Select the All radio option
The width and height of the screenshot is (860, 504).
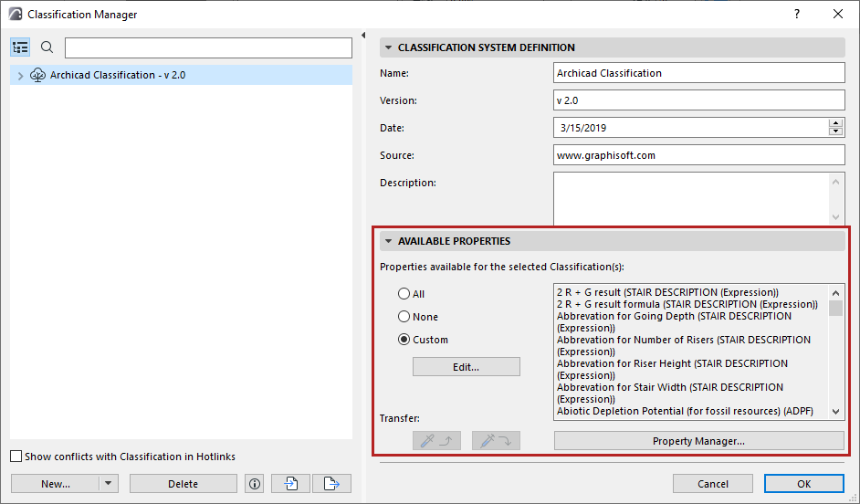[x=404, y=294]
